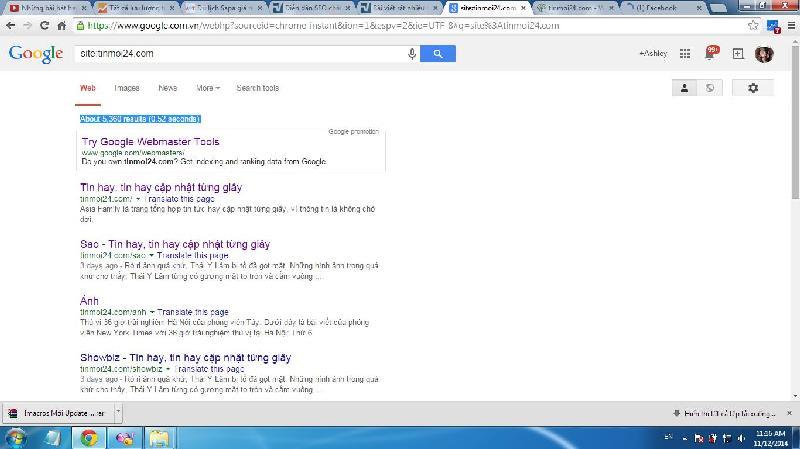
Task: Open Google+ notifications bell
Action: pos(711,53)
